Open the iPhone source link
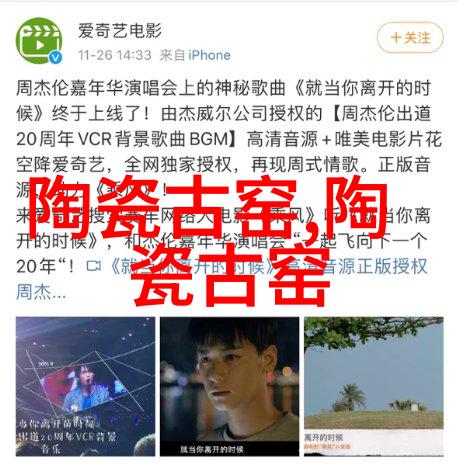The image size is (459, 466). pyautogui.click(x=209, y=55)
